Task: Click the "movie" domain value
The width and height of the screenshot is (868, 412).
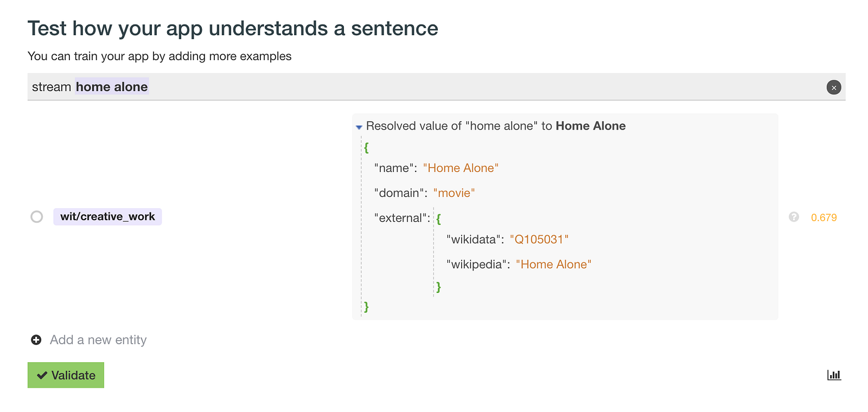Action: point(454,193)
